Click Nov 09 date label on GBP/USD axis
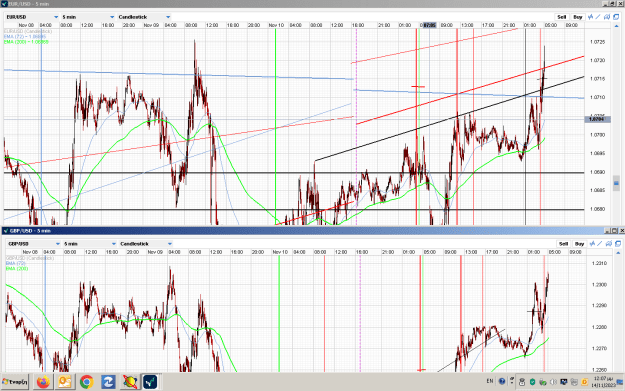The height and width of the screenshot is (391, 625). [x=155, y=252]
